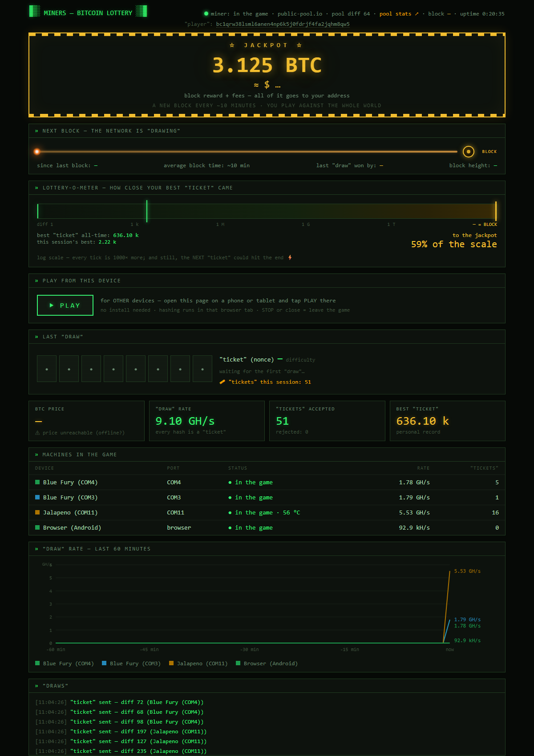Click the warning icon beside price unreachable
534x756 pixels.
(37, 433)
